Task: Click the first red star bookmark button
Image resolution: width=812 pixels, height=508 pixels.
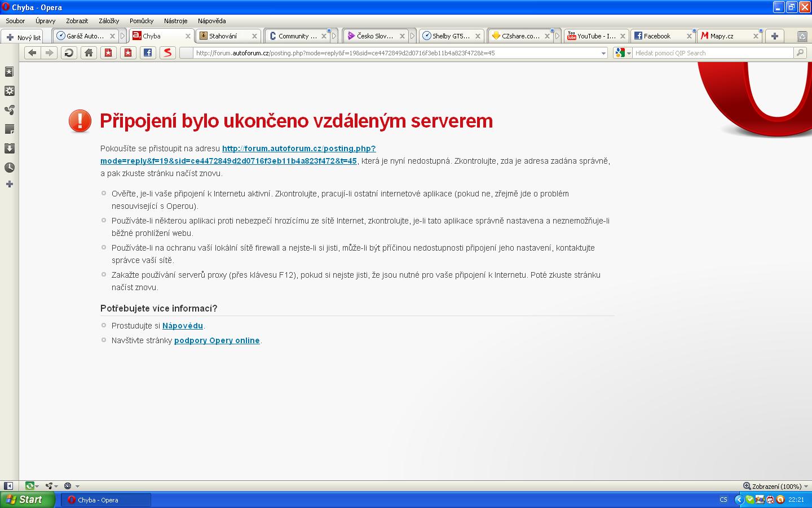Action: (x=108, y=52)
